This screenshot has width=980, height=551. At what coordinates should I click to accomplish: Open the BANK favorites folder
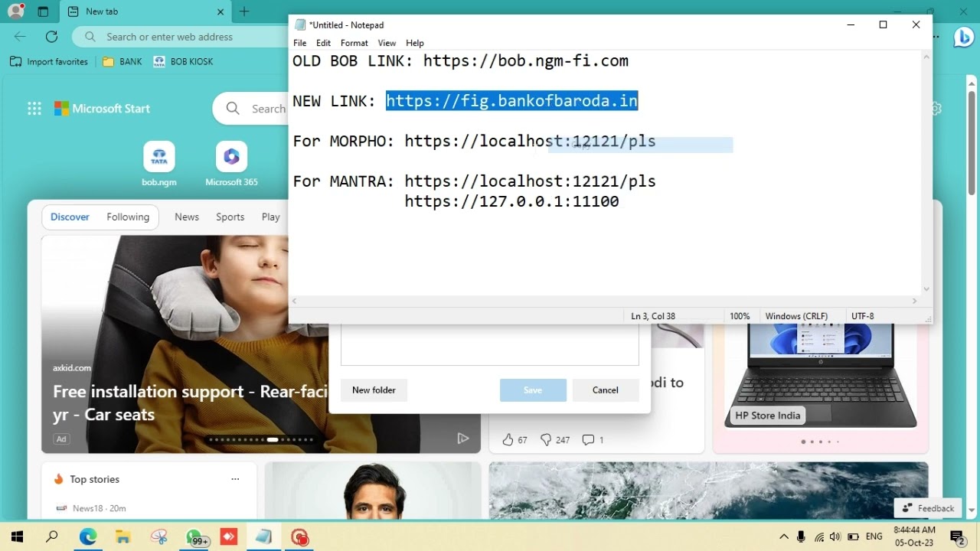pyautogui.click(x=122, y=61)
